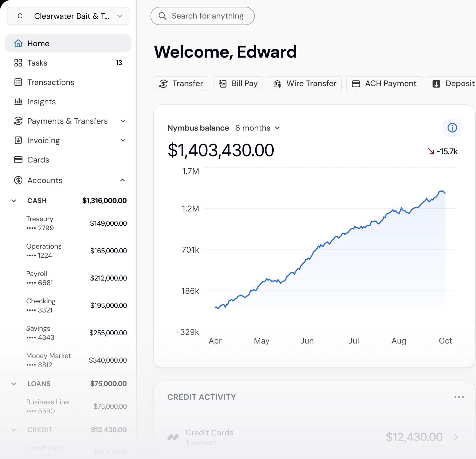Click the Transfer button
This screenshot has width=476, height=459.
click(181, 84)
